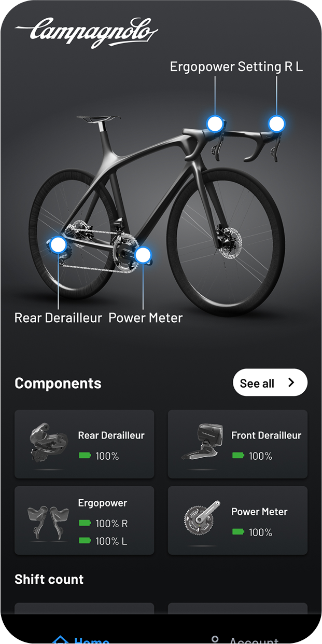
Task: Tap the Rear Derailleur hotspot on bike
Action: (x=58, y=245)
